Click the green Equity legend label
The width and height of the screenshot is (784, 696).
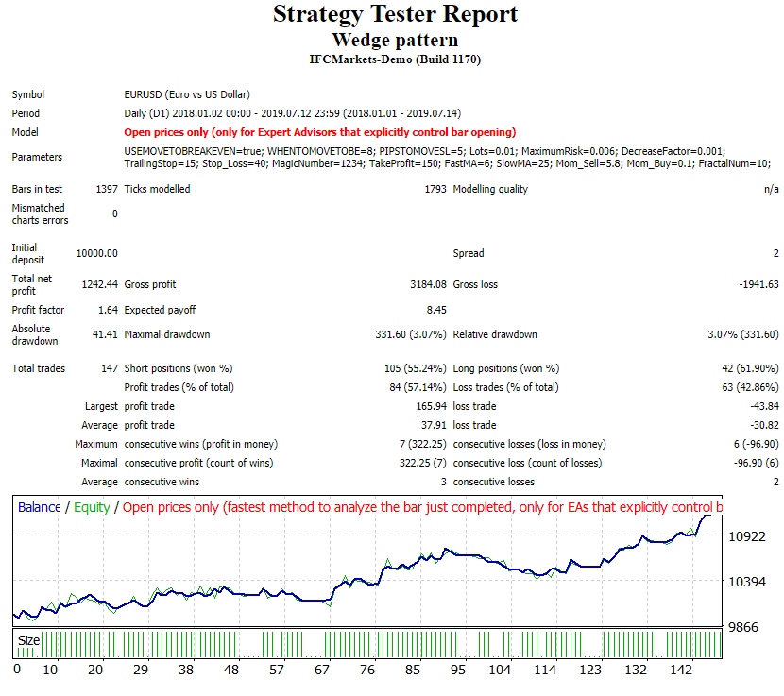[92, 507]
